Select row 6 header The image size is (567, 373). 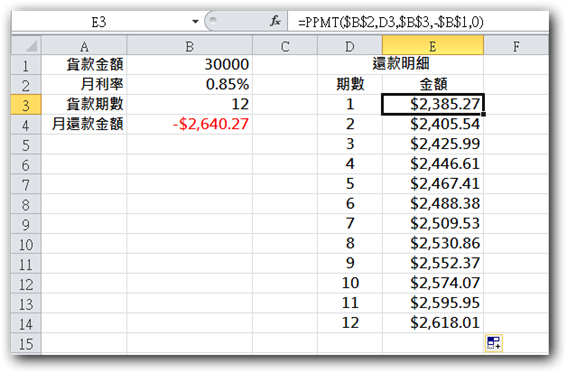click(x=26, y=164)
